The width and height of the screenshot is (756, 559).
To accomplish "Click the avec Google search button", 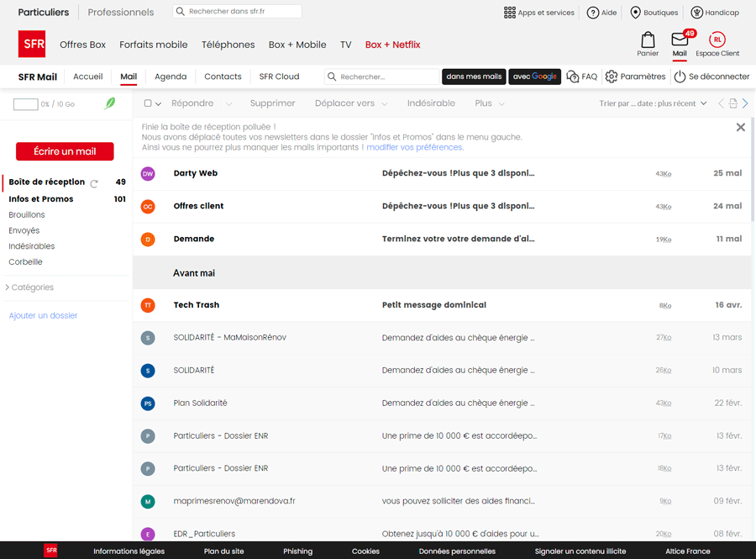I will point(535,76).
